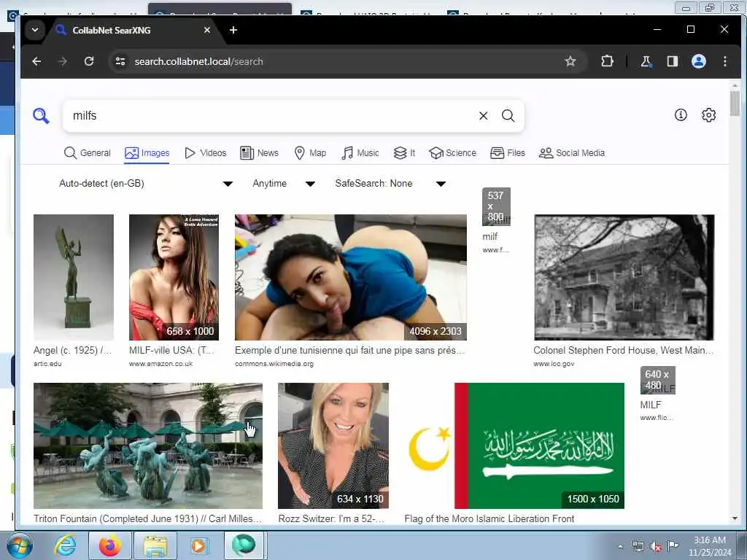Bookmark this page with the star icon
The image size is (747, 560).
(570, 61)
